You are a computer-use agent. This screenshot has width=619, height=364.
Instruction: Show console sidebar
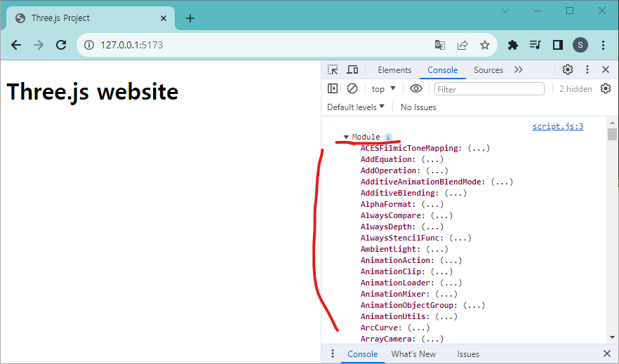[333, 88]
